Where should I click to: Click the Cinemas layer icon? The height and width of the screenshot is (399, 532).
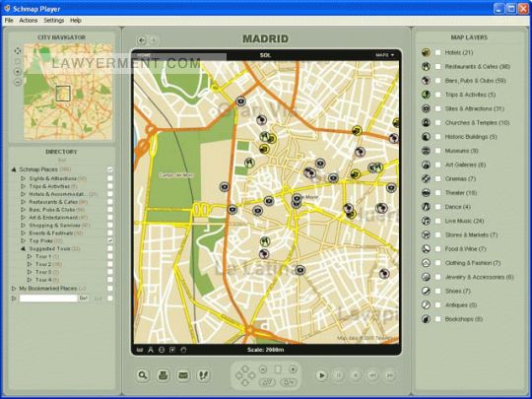(x=426, y=178)
